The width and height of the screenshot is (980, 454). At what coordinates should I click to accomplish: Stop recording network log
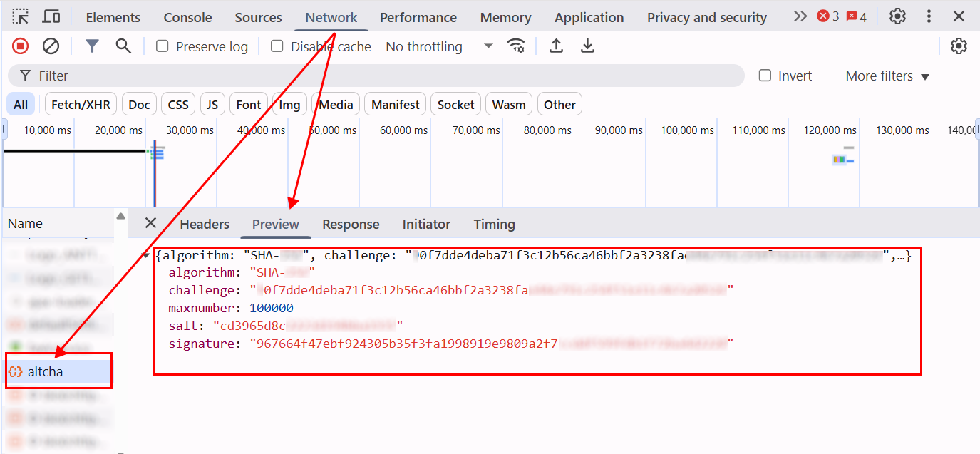click(x=21, y=46)
